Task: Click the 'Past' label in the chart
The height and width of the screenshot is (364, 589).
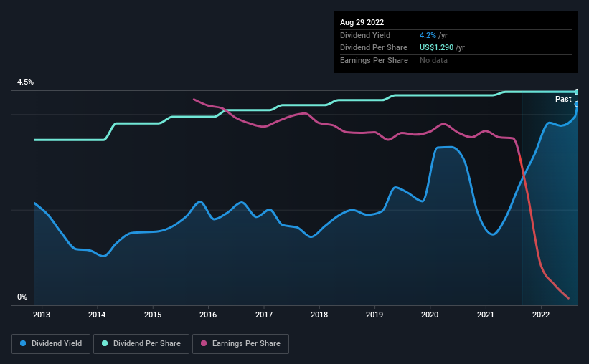Action: [x=563, y=99]
